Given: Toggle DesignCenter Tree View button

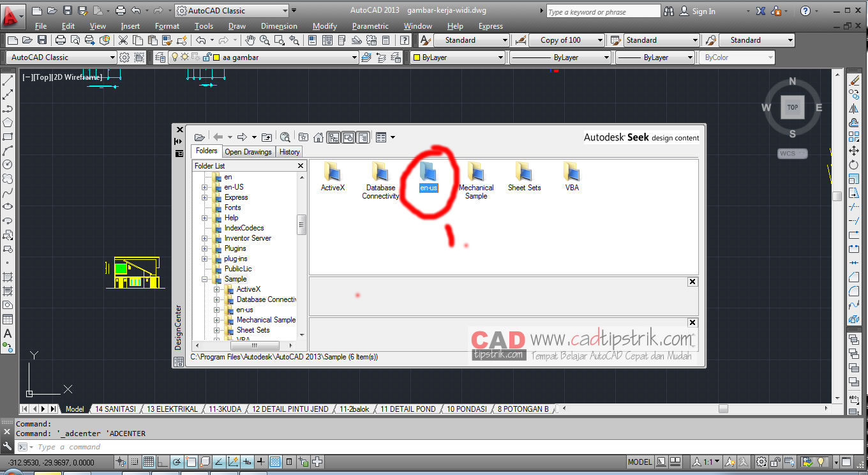Looking at the screenshot, I should pyautogui.click(x=334, y=137).
